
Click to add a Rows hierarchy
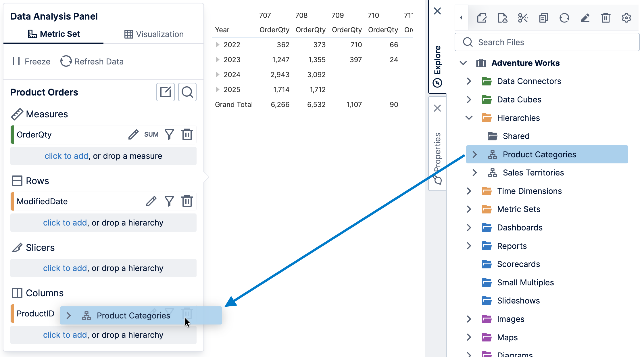[x=65, y=222]
